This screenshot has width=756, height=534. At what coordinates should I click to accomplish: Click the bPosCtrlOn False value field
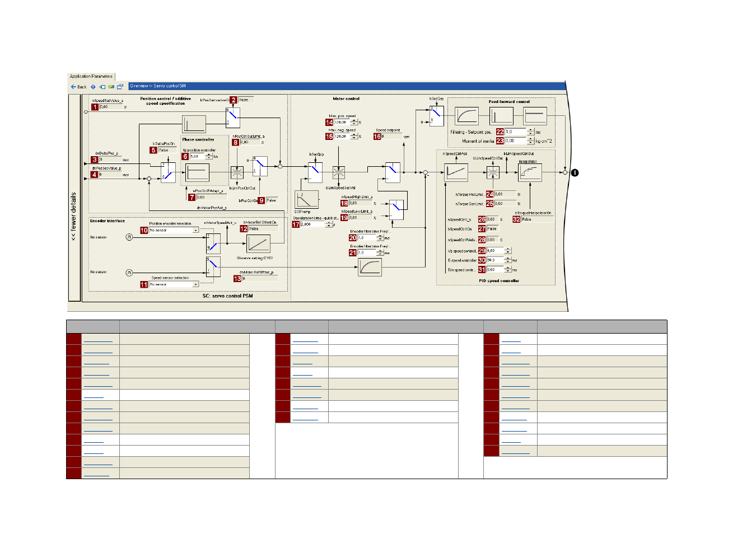[272, 200]
